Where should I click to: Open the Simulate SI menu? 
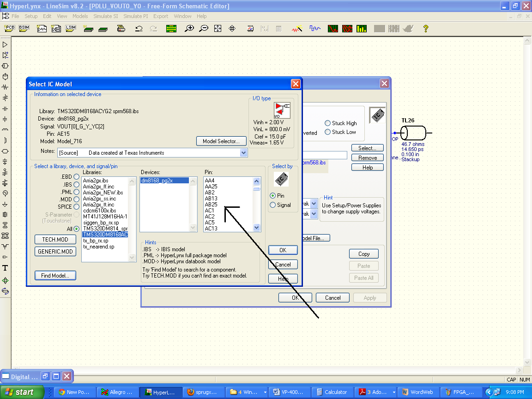coord(105,16)
